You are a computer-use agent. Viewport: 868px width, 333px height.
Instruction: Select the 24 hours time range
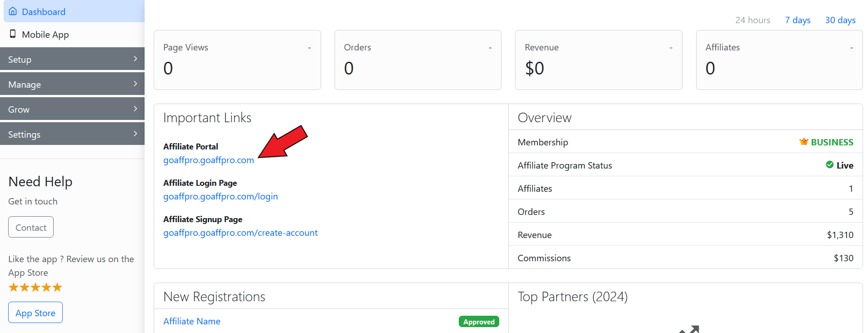pyautogui.click(x=753, y=20)
